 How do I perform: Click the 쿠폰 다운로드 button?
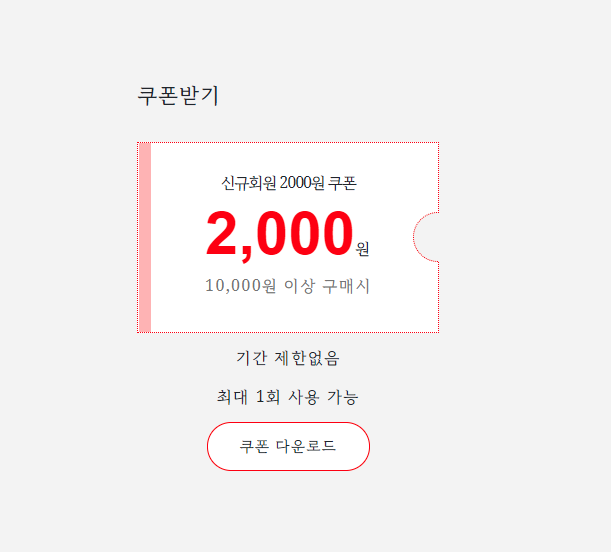(288, 446)
